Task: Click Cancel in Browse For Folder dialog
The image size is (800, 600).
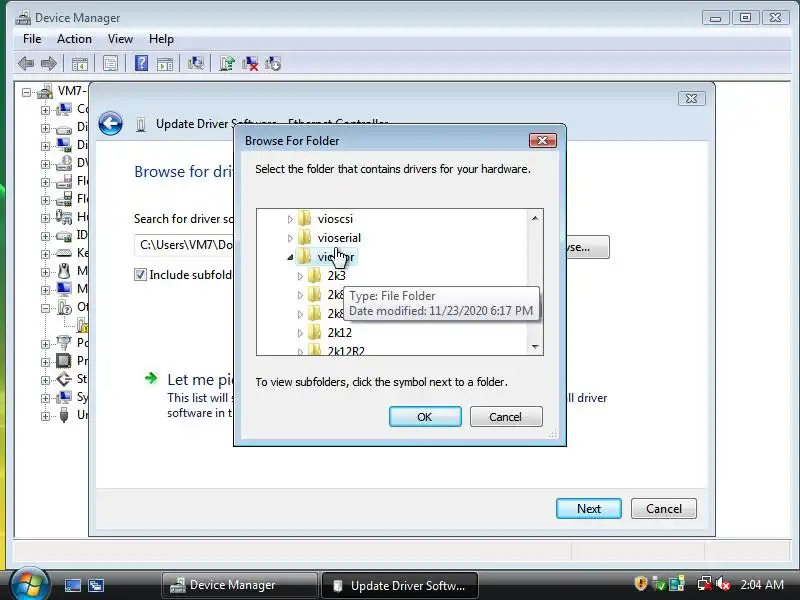Action: 506,417
